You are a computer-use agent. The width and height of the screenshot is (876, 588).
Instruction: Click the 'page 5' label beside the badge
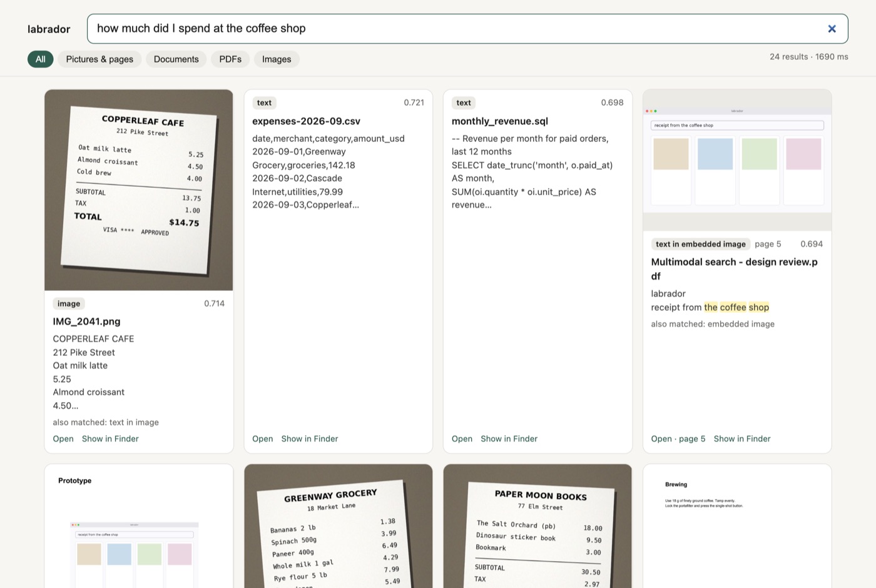768,244
